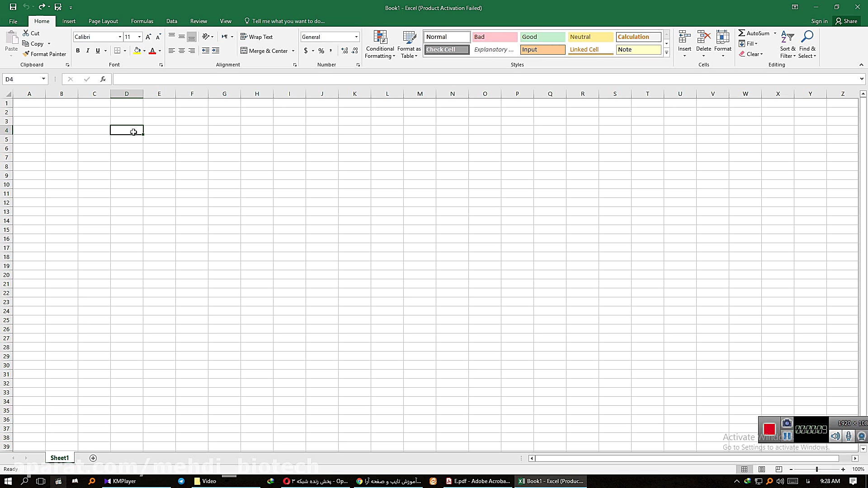The width and height of the screenshot is (868, 488).
Task: Open the General number format dropdown
Action: point(356,37)
